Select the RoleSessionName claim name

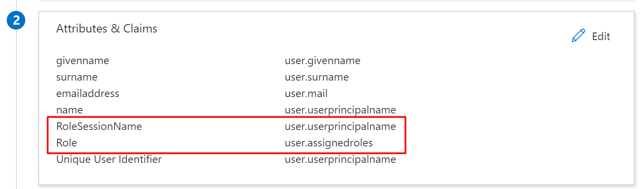pos(99,126)
